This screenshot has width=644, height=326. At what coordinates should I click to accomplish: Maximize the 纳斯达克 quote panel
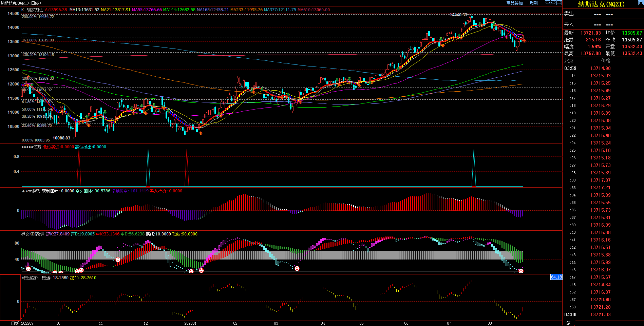641,3
